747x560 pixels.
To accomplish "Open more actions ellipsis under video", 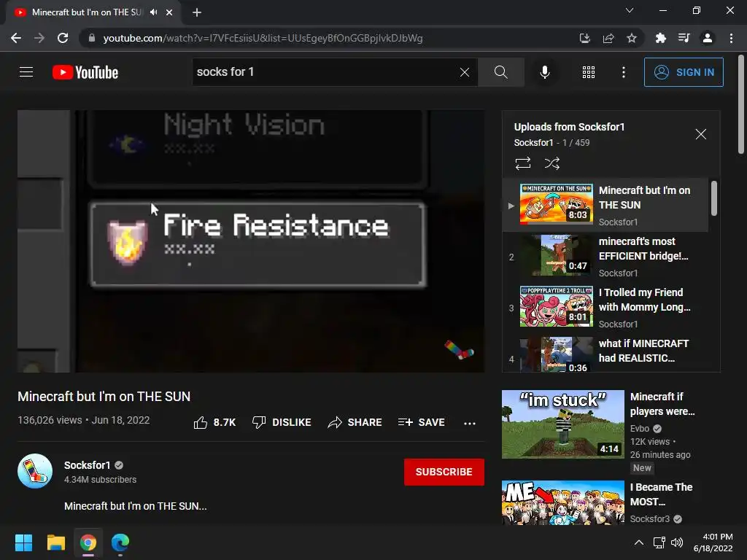I will [470, 423].
